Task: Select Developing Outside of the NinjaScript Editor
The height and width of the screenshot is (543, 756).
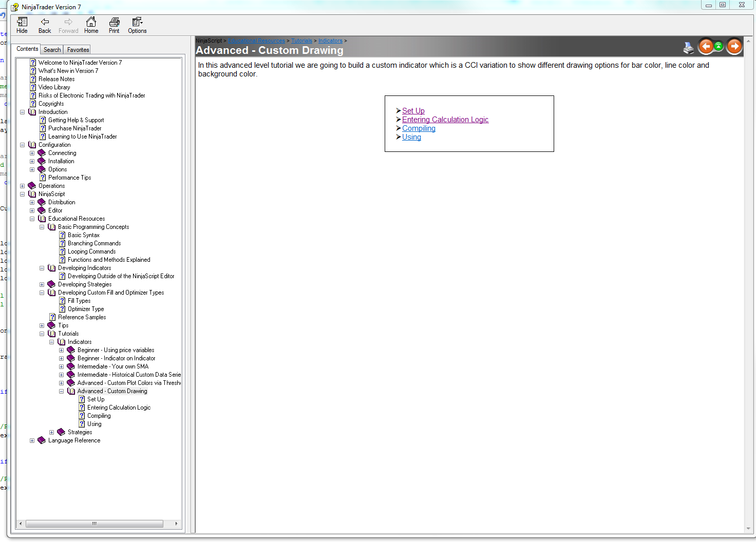Action: point(121,276)
